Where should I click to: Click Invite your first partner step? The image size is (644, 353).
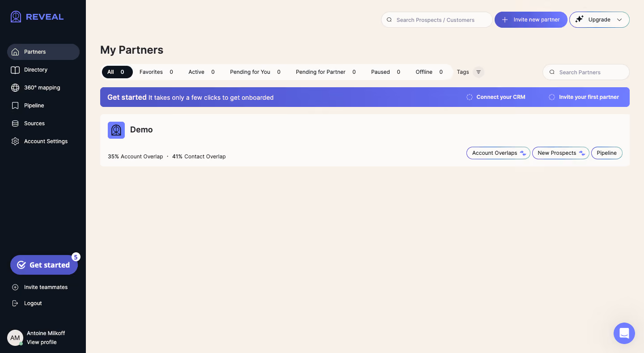pos(584,97)
